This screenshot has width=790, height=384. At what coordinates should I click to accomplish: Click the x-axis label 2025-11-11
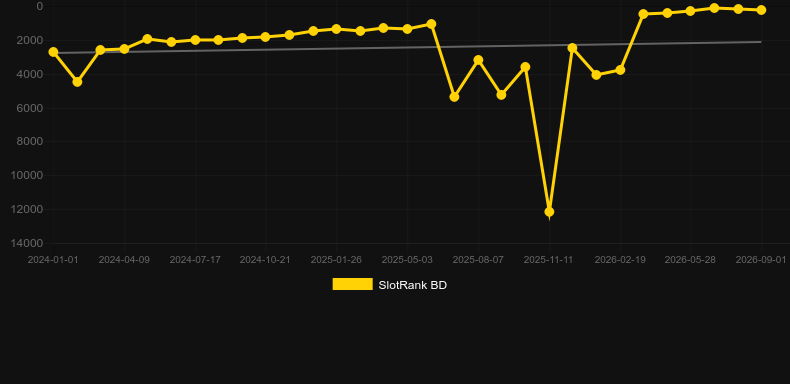click(x=548, y=260)
